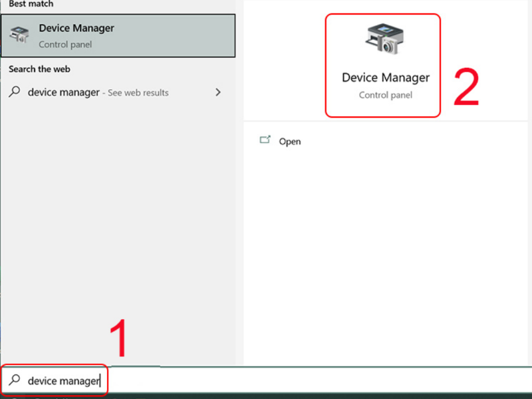This screenshot has height=399, width=532.
Task: Click the "Control panel" label in preview pane
Action: (385, 95)
